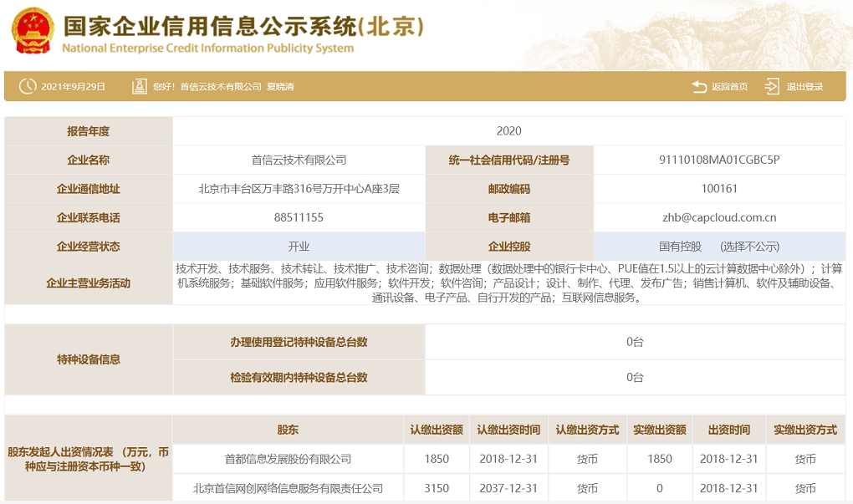This screenshot has width=853, height=504.
Task: Click the clock icon beside the date
Action: point(28,86)
